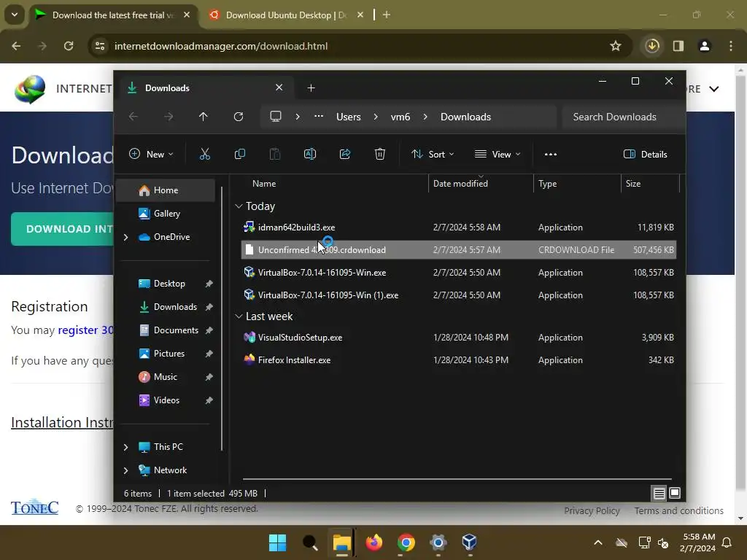Click vm6 in the address breadcrumb

pyautogui.click(x=400, y=117)
